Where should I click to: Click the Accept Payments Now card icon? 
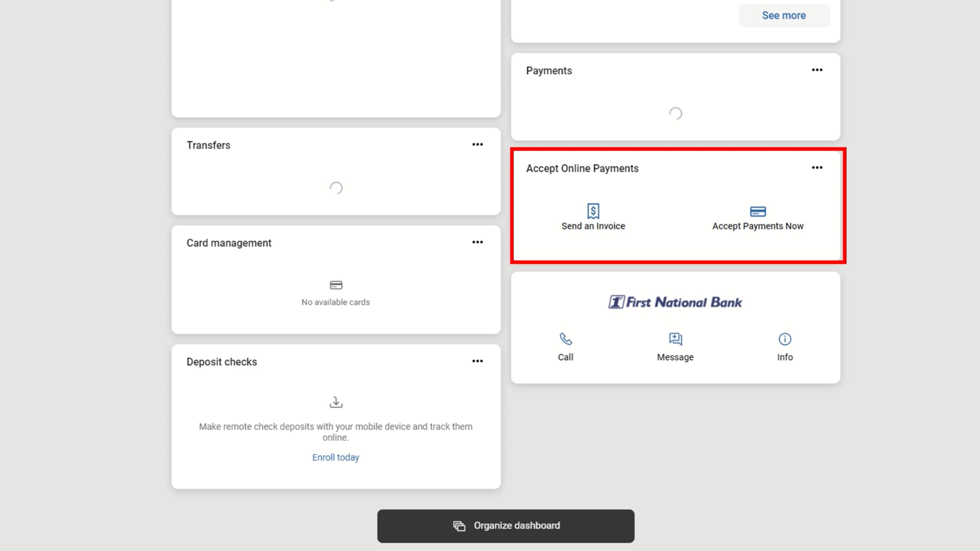(757, 211)
